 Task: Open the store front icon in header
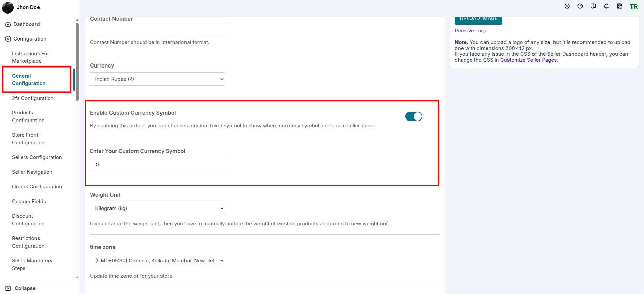[619, 6]
